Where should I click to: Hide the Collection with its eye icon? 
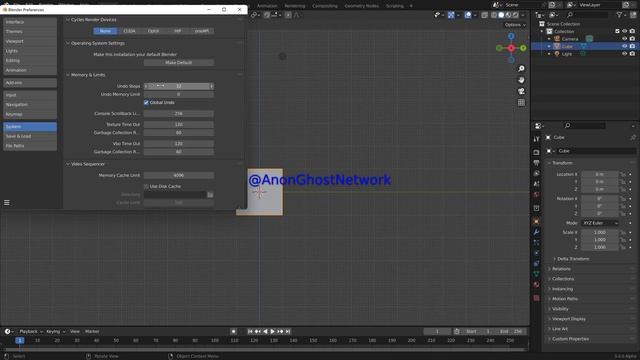coord(624,31)
